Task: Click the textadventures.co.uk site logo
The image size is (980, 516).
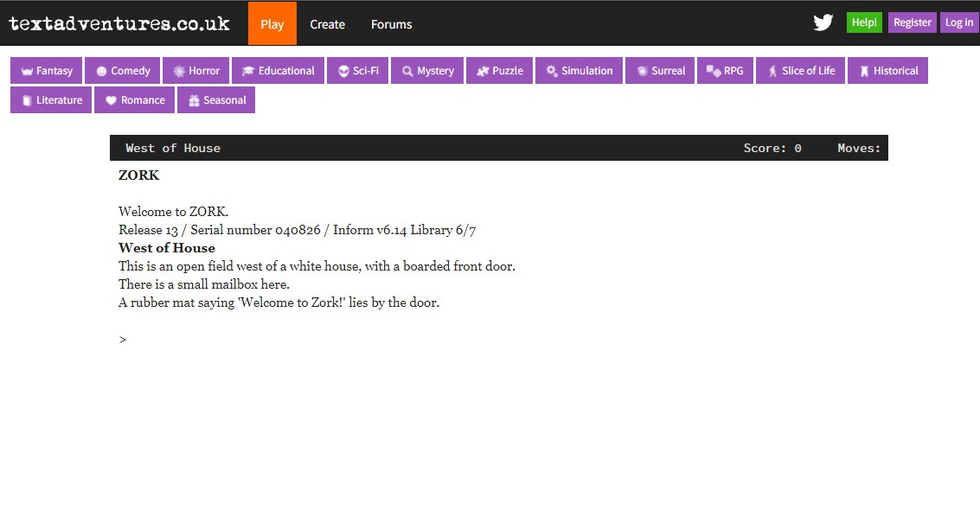Action: pos(119,24)
